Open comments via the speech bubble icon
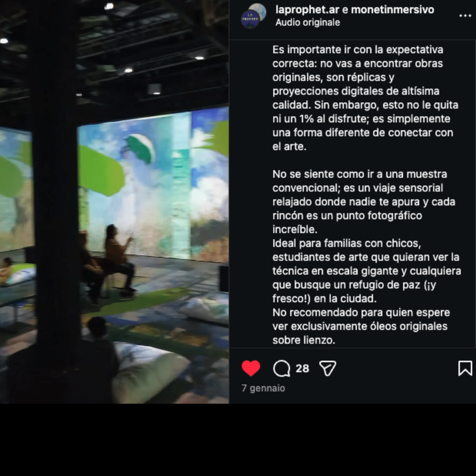The height and width of the screenshot is (476, 476). (282, 368)
